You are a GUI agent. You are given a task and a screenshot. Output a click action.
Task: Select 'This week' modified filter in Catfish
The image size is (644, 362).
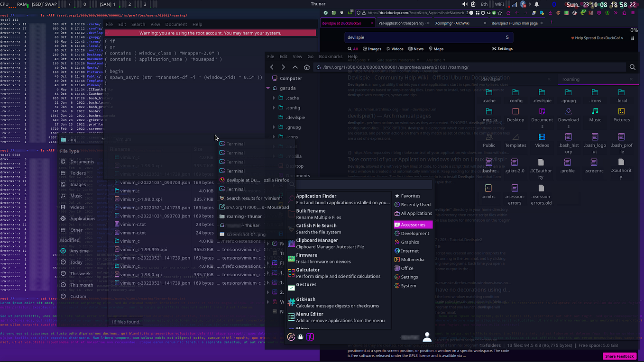tap(75, 273)
